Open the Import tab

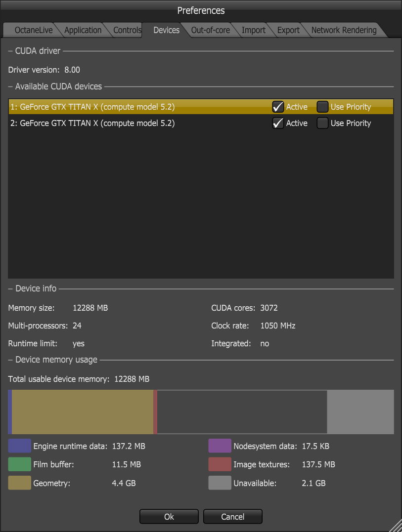click(254, 30)
